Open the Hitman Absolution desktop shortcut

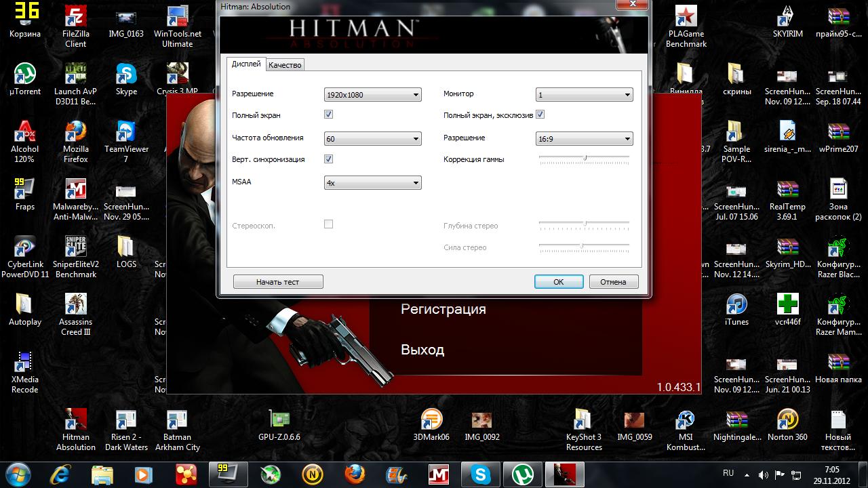[75, 420]
